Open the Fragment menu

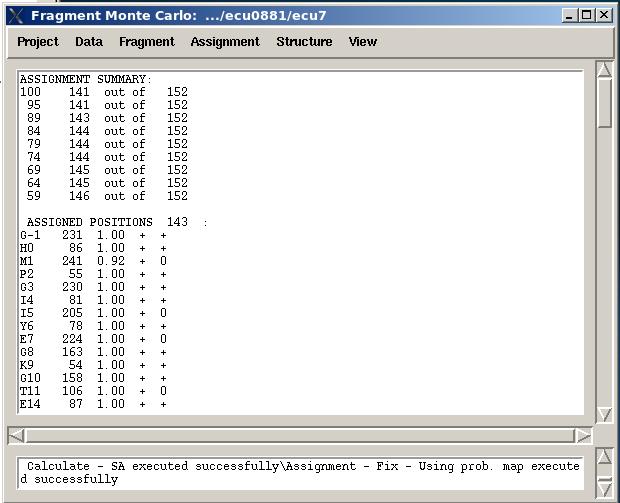click(146, 42)
